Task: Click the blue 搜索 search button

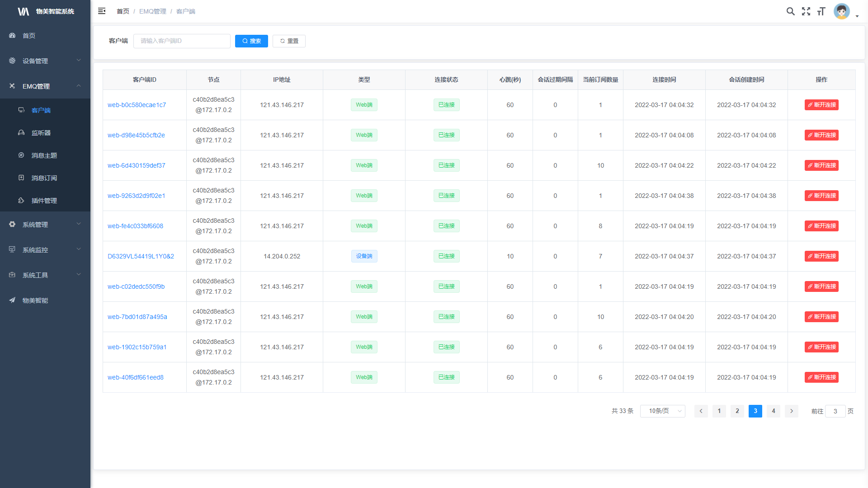Action: (x=251, y=41)
